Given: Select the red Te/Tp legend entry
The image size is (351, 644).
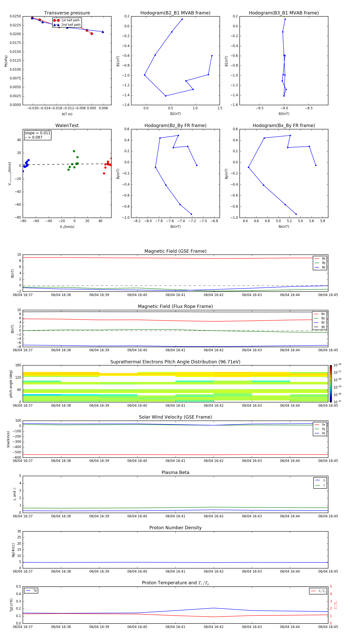Looking at the screenshot, I should coord(318,591).
